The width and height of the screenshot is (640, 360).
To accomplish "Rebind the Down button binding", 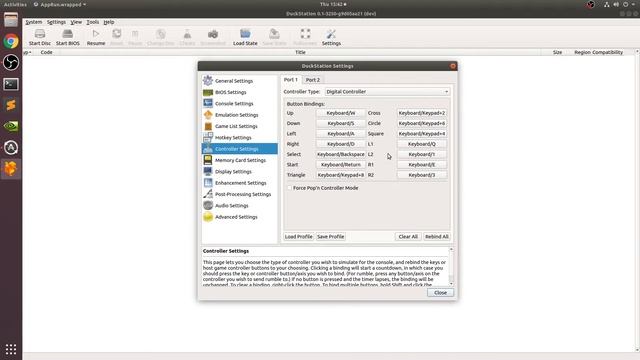I will point(341,123).
